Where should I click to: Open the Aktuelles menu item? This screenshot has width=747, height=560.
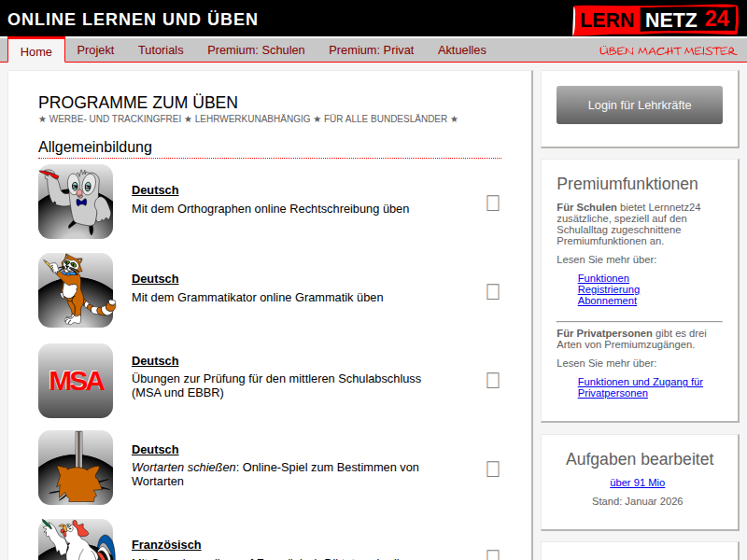(x=461, y=50)
